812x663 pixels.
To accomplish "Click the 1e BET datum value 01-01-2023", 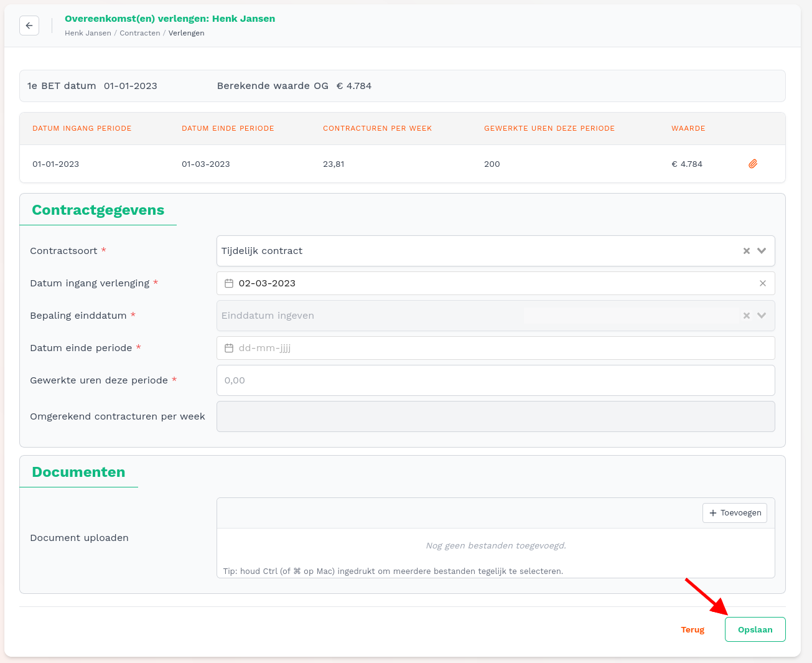I will click(131, 86).
